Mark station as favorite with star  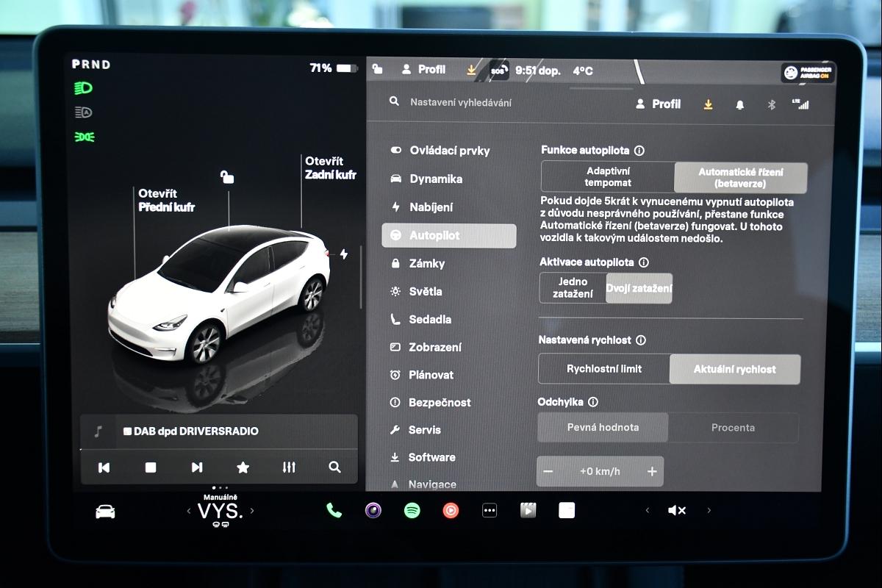[x=243, y=467]
